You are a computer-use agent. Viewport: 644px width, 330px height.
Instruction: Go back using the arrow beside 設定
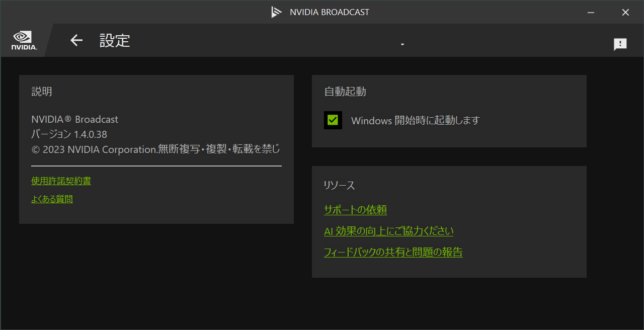[x=76, y=40]
